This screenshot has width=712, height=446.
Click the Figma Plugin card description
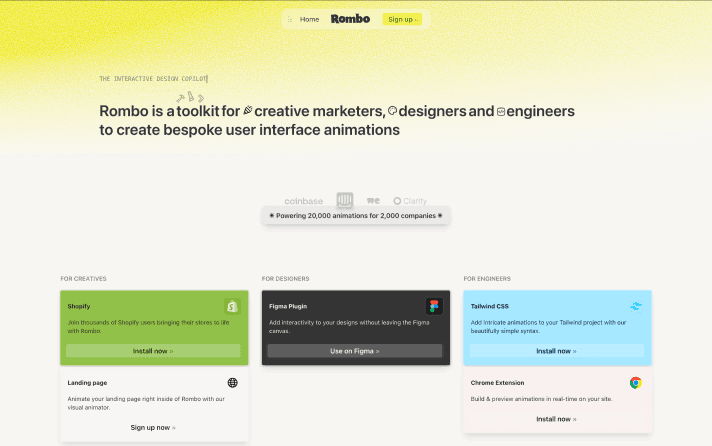coord(349,327)
